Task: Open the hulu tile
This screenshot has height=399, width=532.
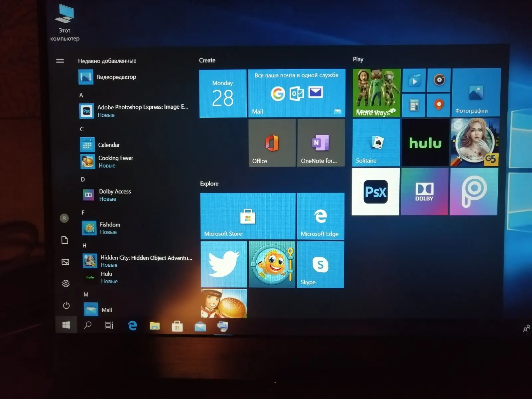Action: pos(426,143)
